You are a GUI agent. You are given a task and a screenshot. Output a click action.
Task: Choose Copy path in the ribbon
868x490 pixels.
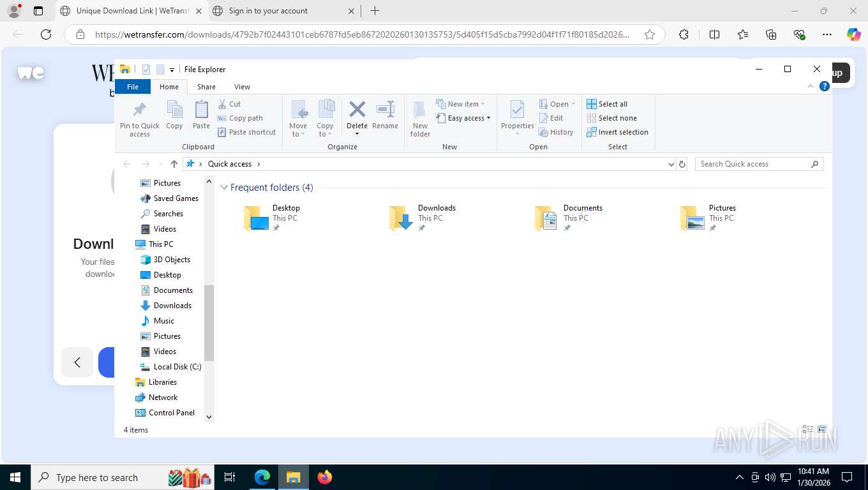click(x=240, y=118)
